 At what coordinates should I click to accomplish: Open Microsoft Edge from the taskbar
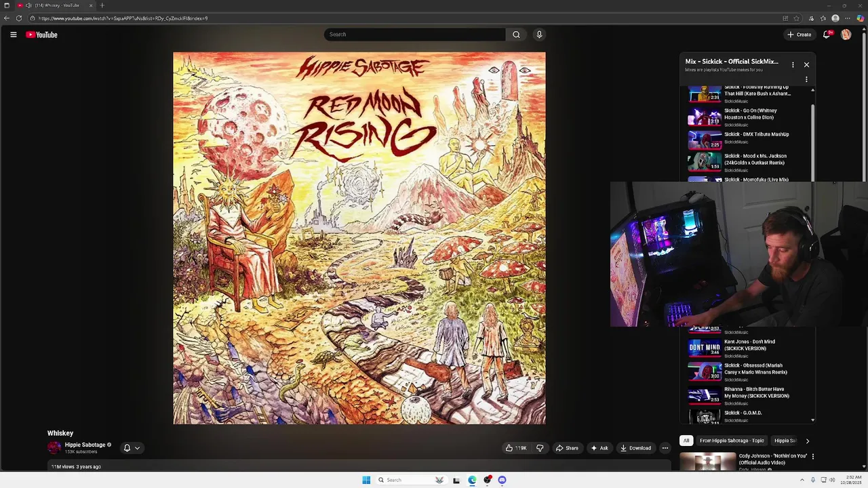472,480
